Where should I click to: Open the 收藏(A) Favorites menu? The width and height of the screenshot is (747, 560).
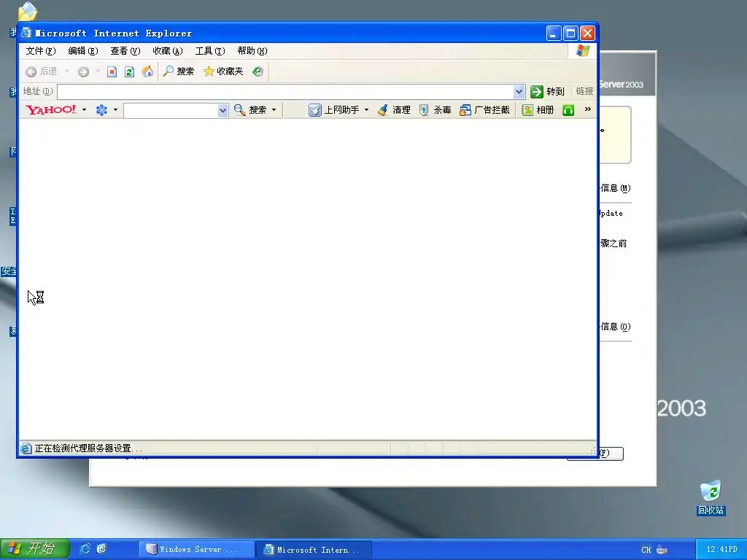click(x=168, y=51)
